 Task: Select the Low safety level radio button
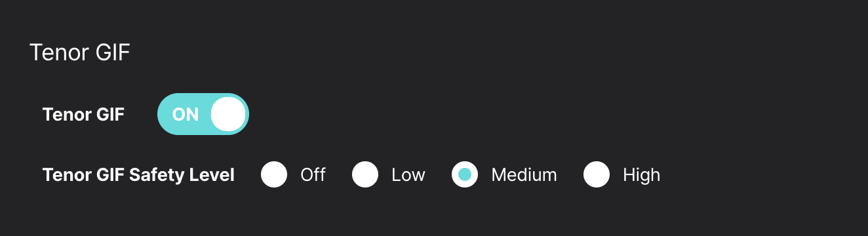(x=365, y=174)
